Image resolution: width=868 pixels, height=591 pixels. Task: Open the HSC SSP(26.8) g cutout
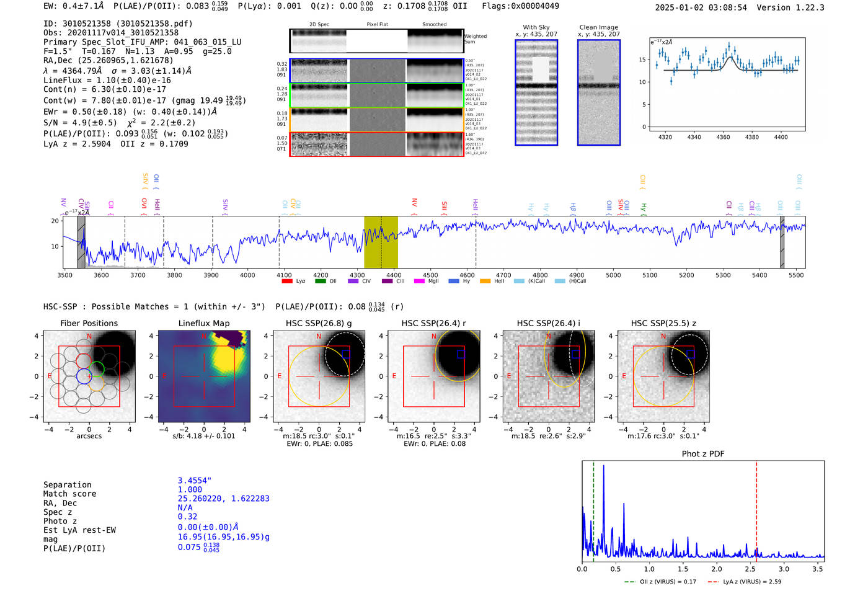click(x=319, y=376)
